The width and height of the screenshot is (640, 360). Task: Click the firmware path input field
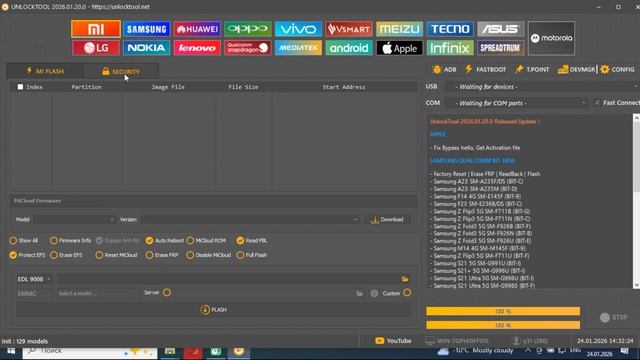click(229, 279)
